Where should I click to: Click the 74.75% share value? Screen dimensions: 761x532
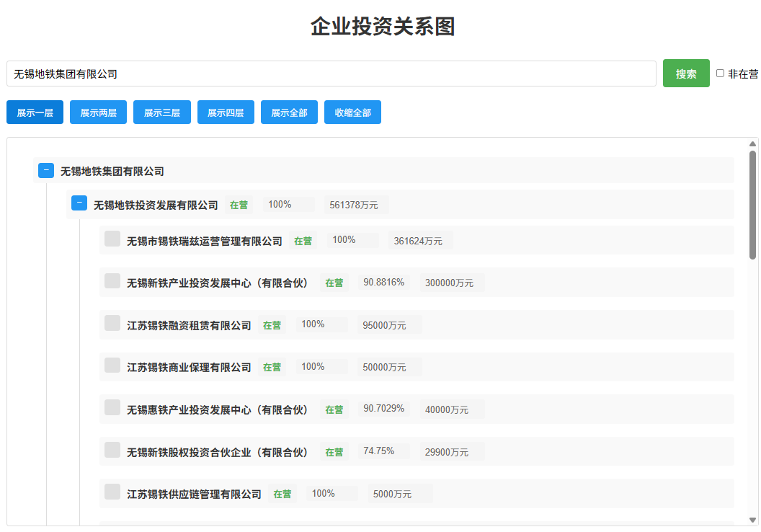(x=384, y=451)
